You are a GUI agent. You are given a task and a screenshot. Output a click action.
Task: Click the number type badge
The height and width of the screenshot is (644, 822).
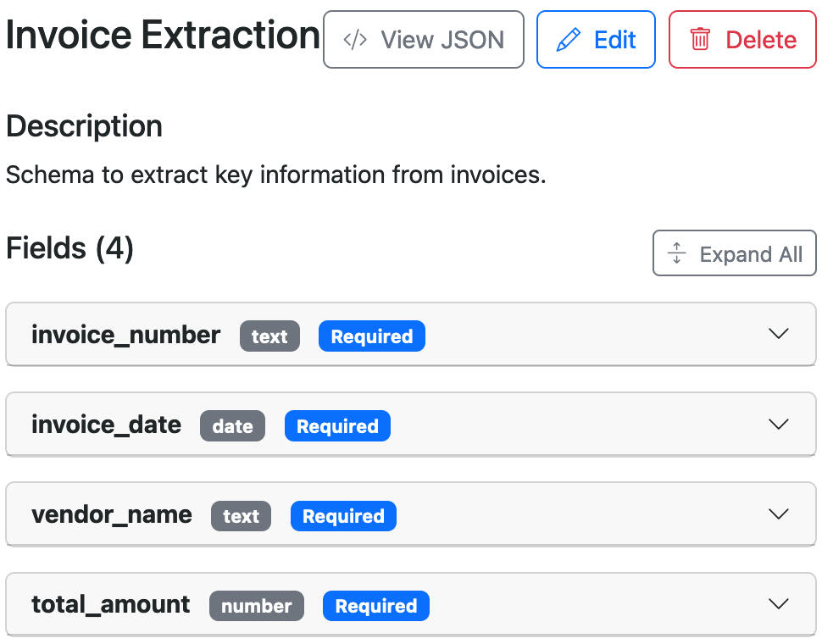256,606
